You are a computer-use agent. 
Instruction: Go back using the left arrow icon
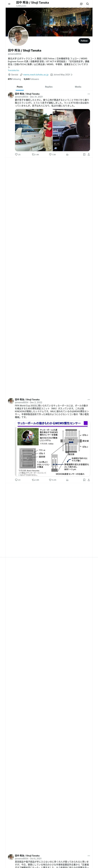click(9, 4)
